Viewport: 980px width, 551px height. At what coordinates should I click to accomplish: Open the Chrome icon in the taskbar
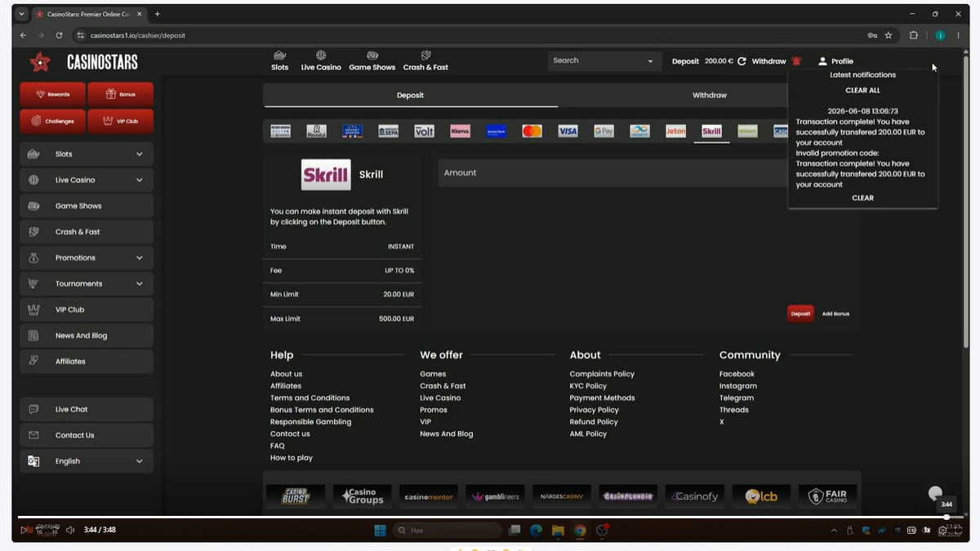(580, 531)
